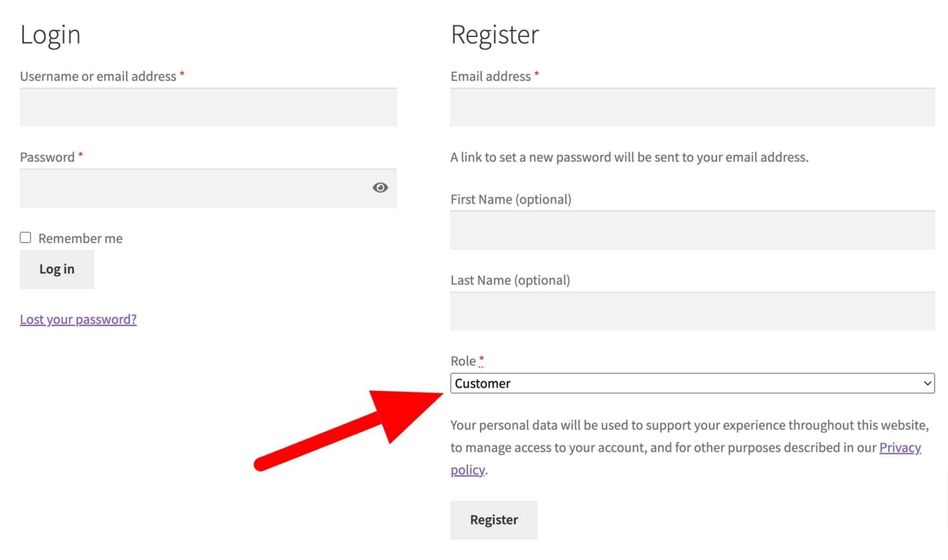Click the Username or email address label

[98, 76]
